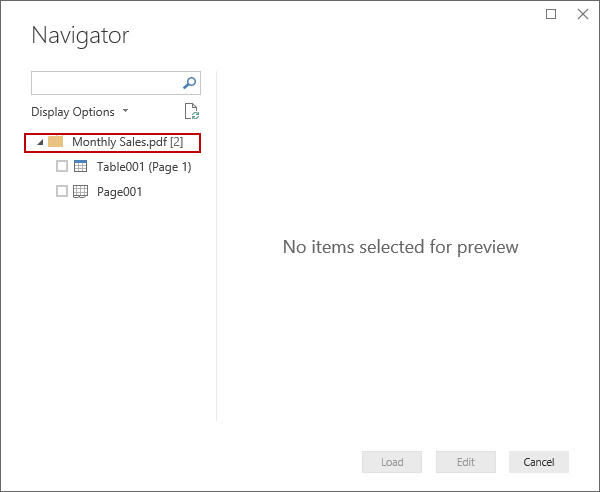Image resolution: width=600 pixels, height=492 pixels.
Task: Click the search magnifier icon
Action: 190,83
